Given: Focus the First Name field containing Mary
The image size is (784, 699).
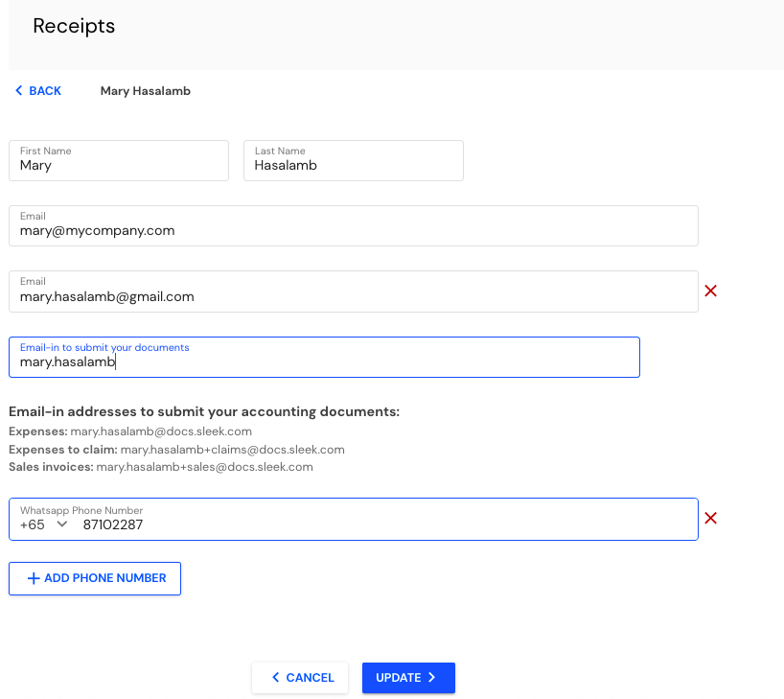Looking at the screenshot, I should [x=119, y=161].
